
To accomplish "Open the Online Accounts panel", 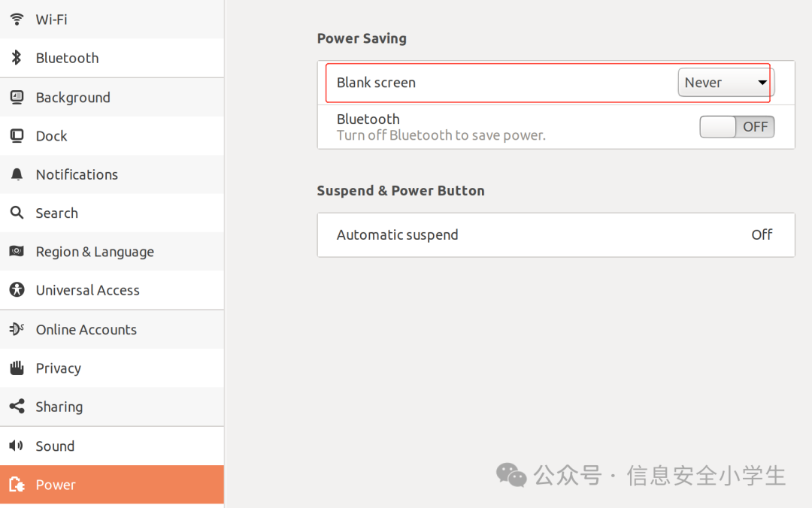I will click(86, 329).
